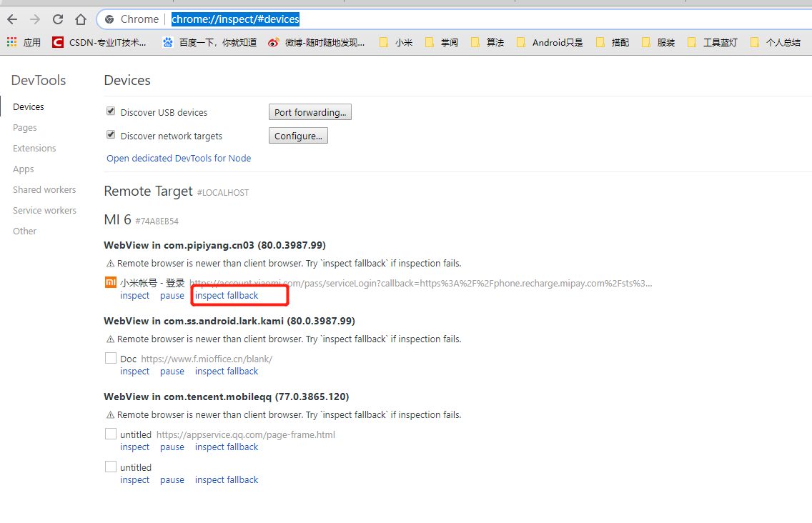Click the blank favicon beside last untitled page

pyautogui.click(x=110, y=467)
